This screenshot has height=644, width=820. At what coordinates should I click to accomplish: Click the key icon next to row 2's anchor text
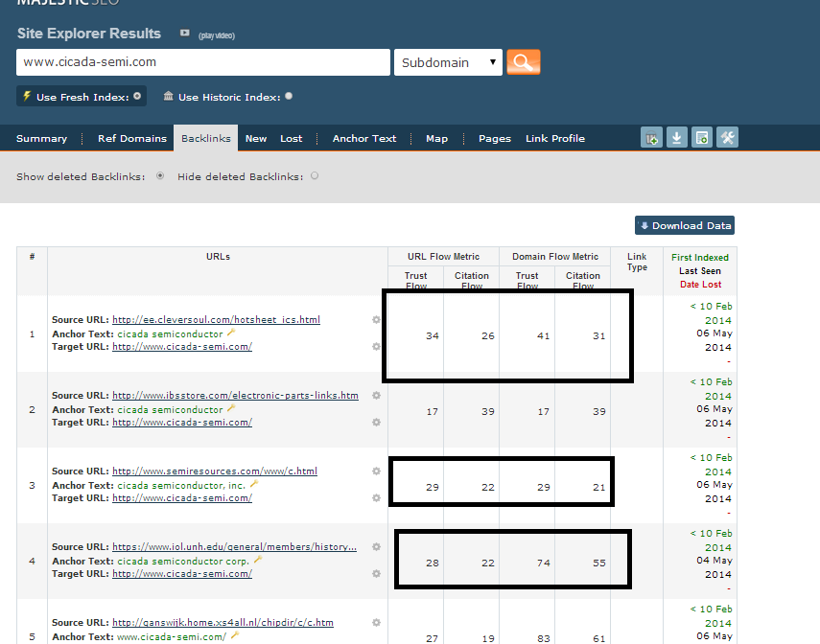click(x=232, y=408)
